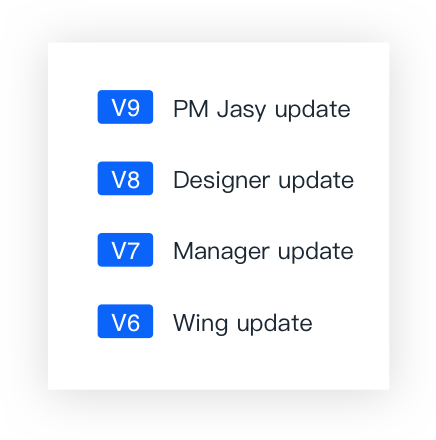The height and width of the screenshot is (440, 436).
Task: Open the Designer update entry
Action: coord(264,180)
